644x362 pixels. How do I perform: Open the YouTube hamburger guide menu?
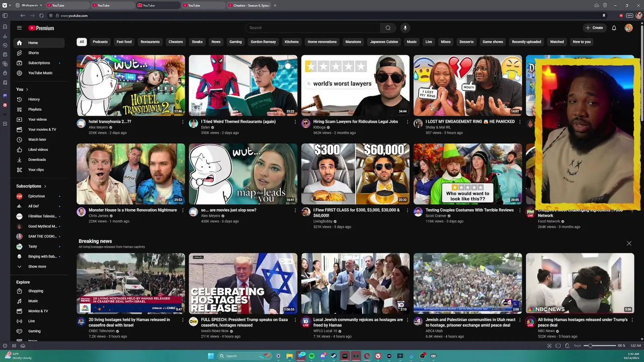(19, 28)
